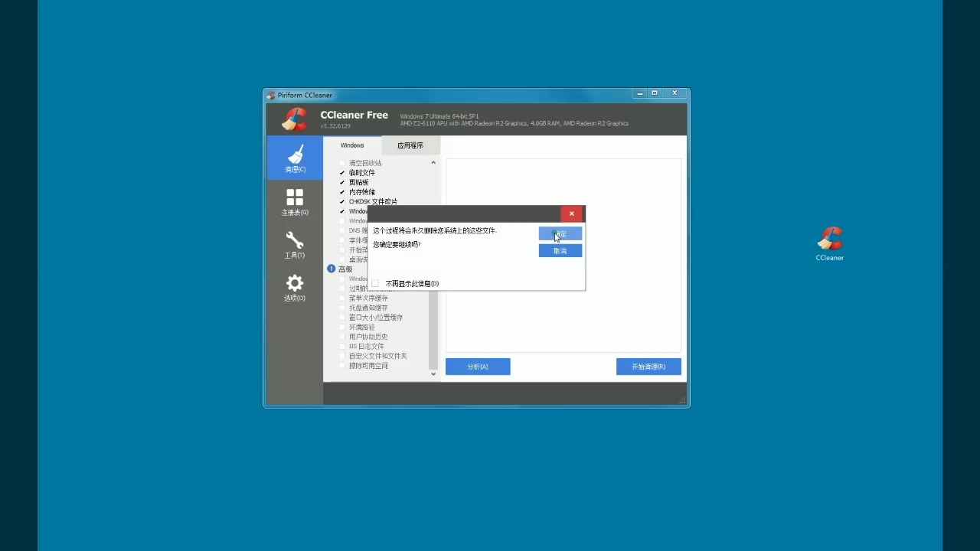Uncheck the CHKDSK 文件碎片 option
Image resolution: width=980 pixels, height=551 pixels.
(x=342, y=202)
